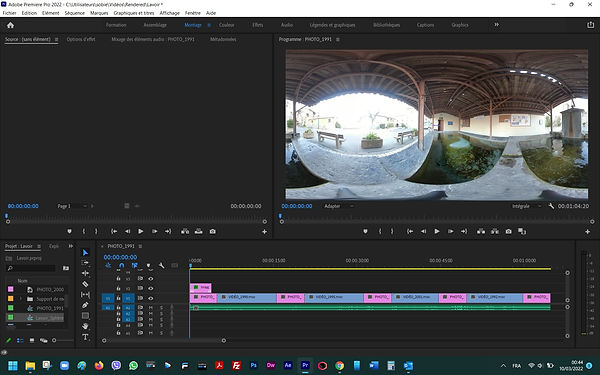Open Program monitor wrench settings

click(551, 206)
